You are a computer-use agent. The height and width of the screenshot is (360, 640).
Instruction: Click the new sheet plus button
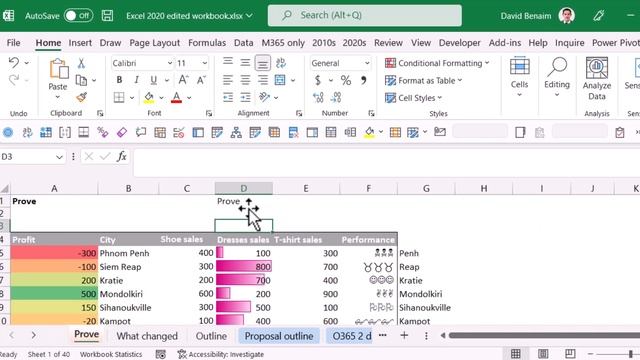tap(404, 336)
